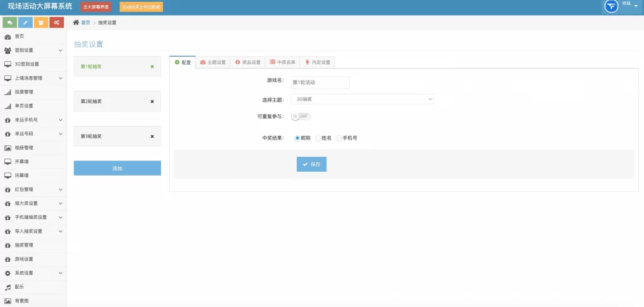Click the red 去大屏幕界面 button
Screen dimensions: 644x307
coord(96,7)
